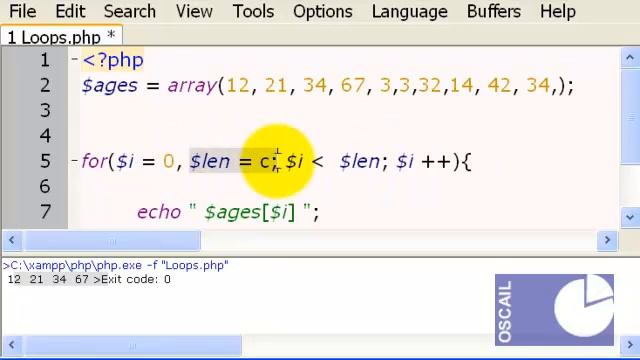This screenshot has height=360, width=640.
Task: Click line number 4 in the margin
Action: (x=45, y=136)
